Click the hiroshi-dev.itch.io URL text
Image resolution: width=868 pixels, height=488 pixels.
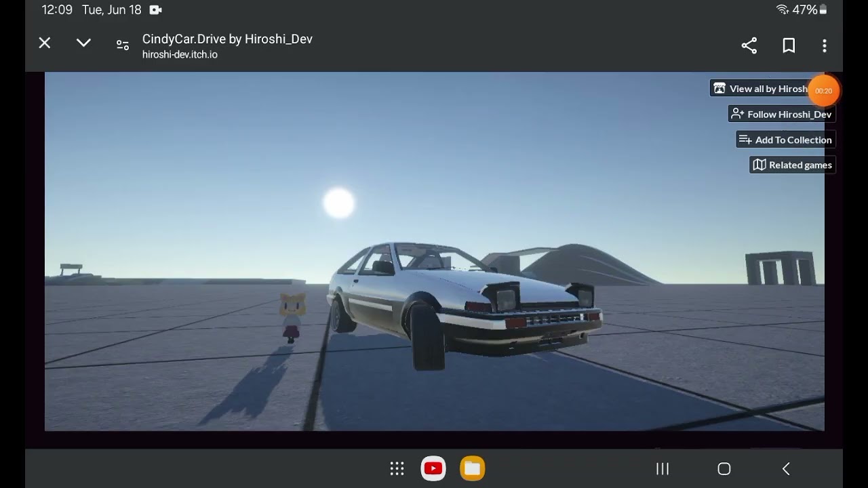tap(180, 54)
